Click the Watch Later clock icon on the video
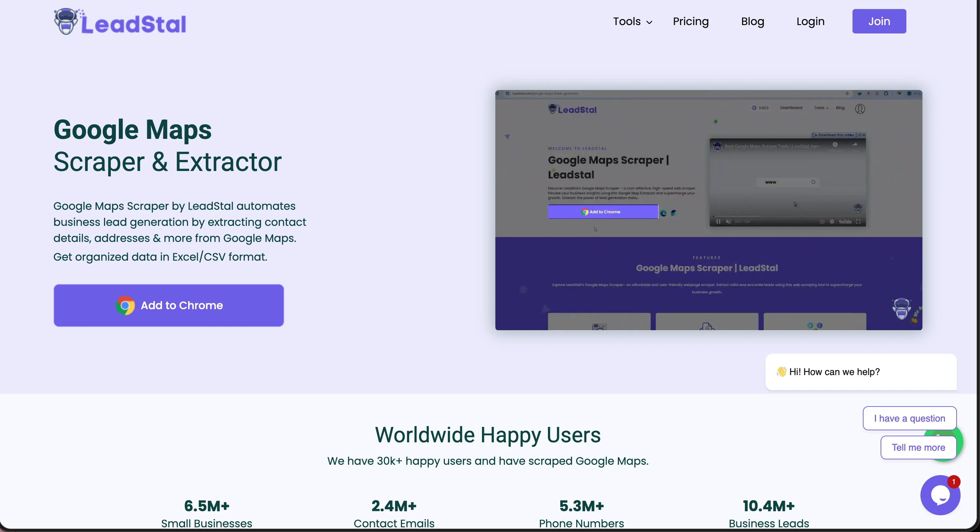Screen dimensions: 980x532 (835, 145)
